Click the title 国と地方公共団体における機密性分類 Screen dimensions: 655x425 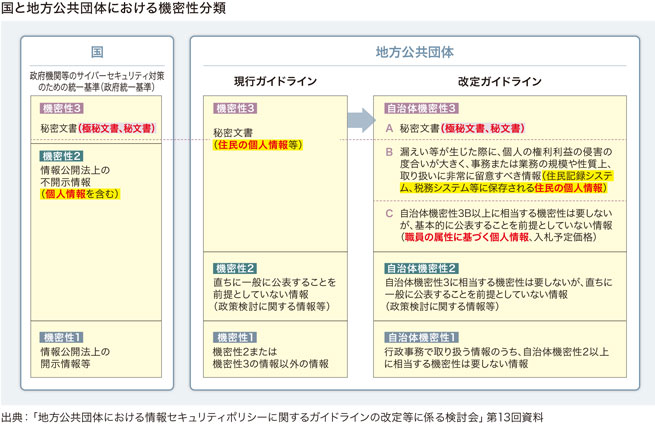pyautogui.click(x=113, y=8)
